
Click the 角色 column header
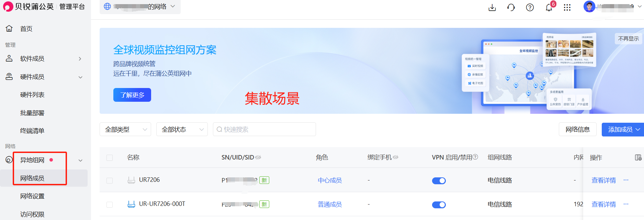click(x=322, y=157)
